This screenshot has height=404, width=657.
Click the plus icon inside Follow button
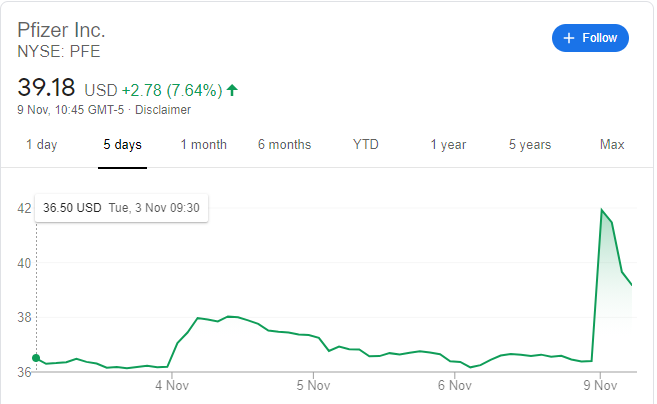[569, 38]
